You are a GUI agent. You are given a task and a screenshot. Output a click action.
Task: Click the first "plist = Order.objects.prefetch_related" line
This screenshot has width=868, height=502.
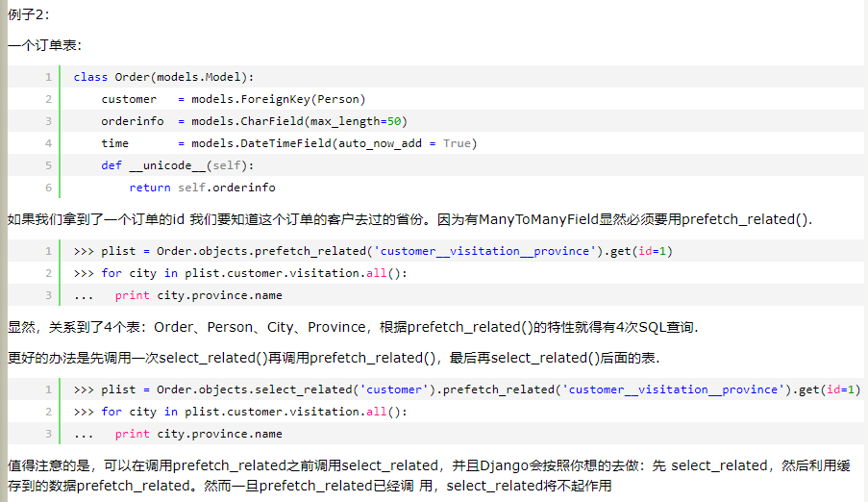pos(373,251)
